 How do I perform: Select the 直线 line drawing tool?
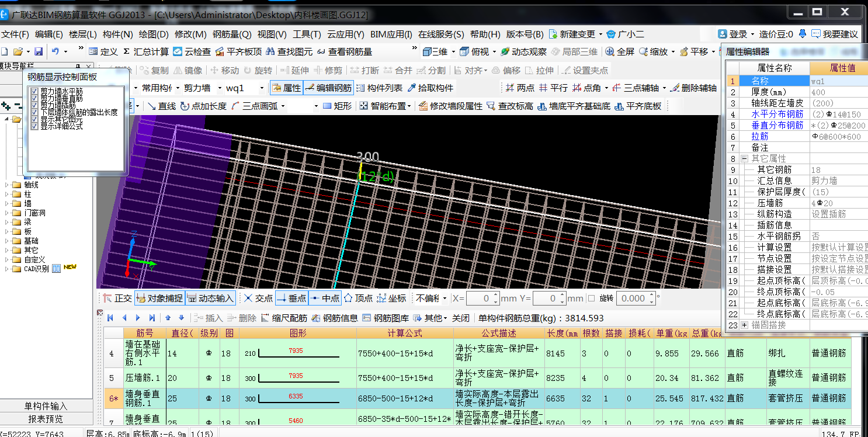161,106
